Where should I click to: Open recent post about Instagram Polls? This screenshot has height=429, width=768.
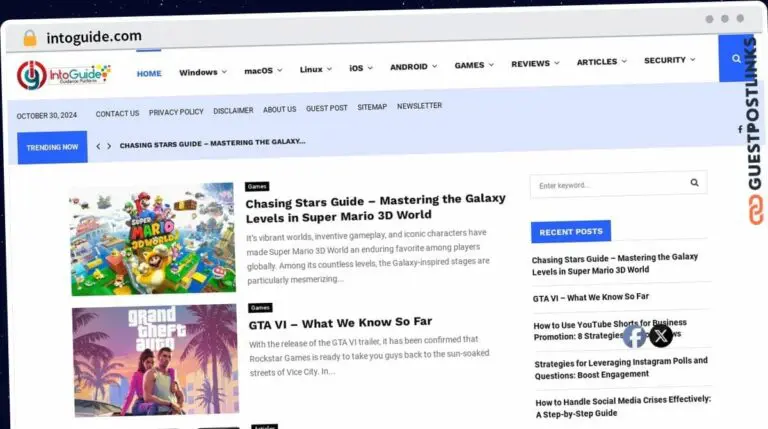(x=621, y=368)
